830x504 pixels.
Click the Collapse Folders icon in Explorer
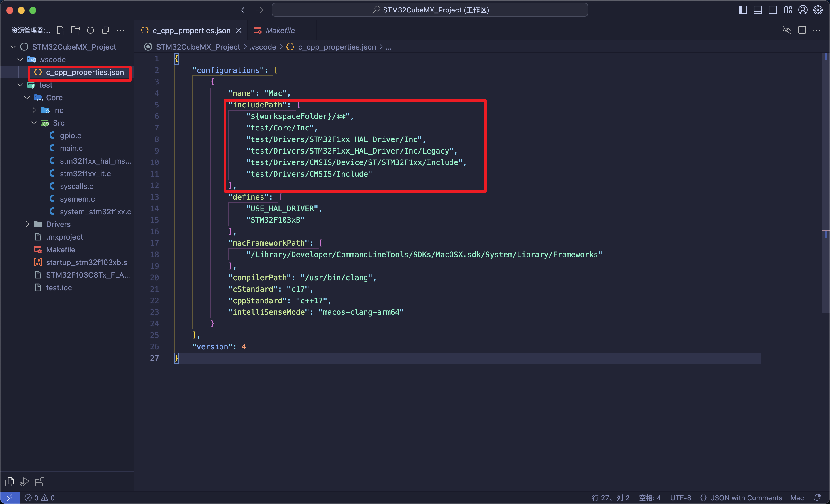pos(105,30)
